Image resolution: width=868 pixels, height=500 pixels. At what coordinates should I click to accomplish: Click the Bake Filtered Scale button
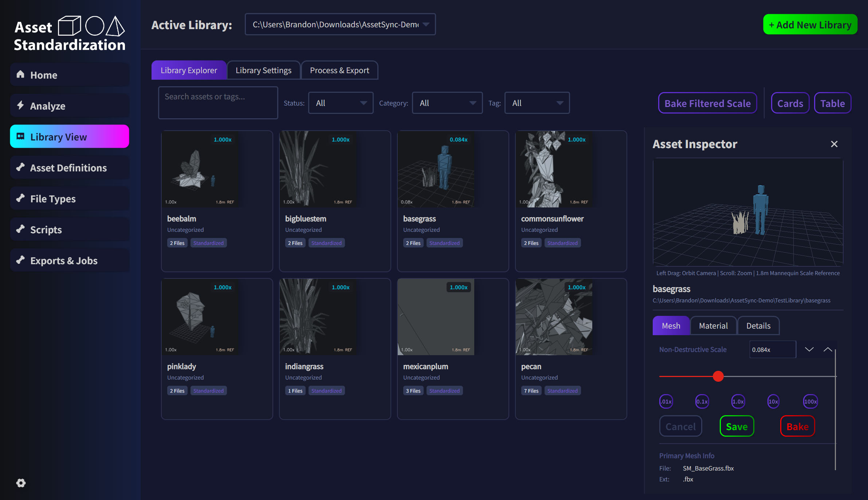(707, 103)
